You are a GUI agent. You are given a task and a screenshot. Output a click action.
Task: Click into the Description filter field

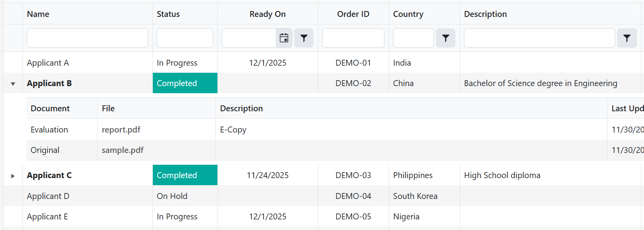click(539, 38)
